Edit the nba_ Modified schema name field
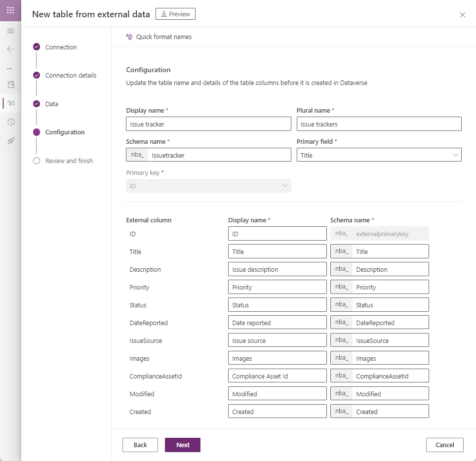This screenshot has width=476, height=461. [379, 394]
